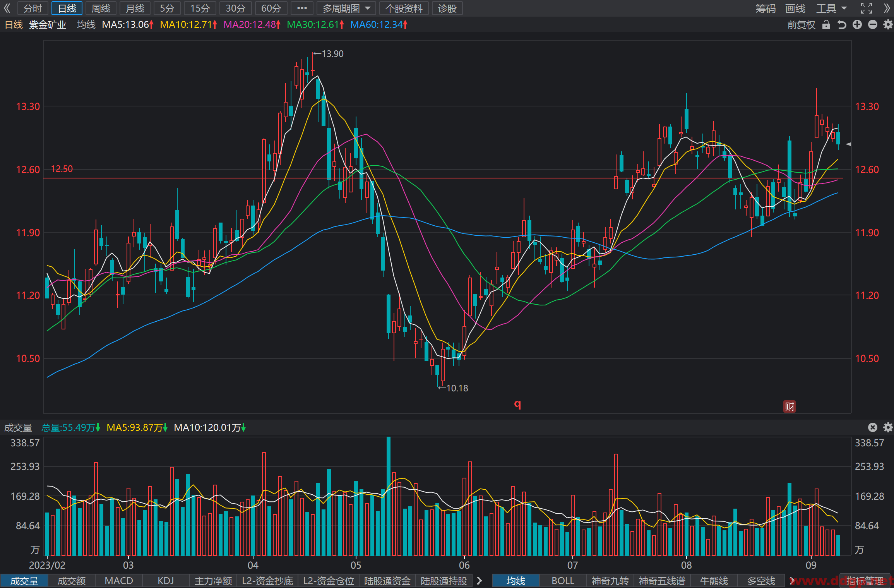Show more period options ellipsis
The width and height of the screenshot is (894, 588).
coord(302,8)
